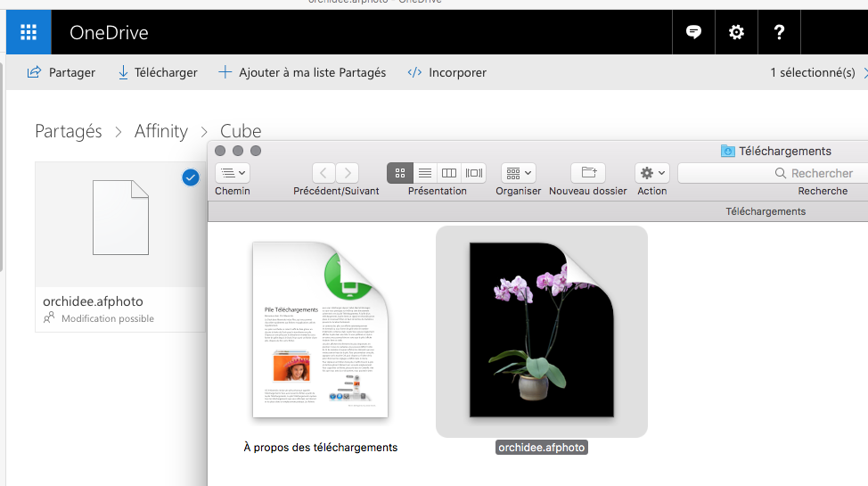The width and height of the screenshot is (868, 486).
Task: Open the OneDrive help question mark
Action: pyautogui.click(x=779, y=32)
